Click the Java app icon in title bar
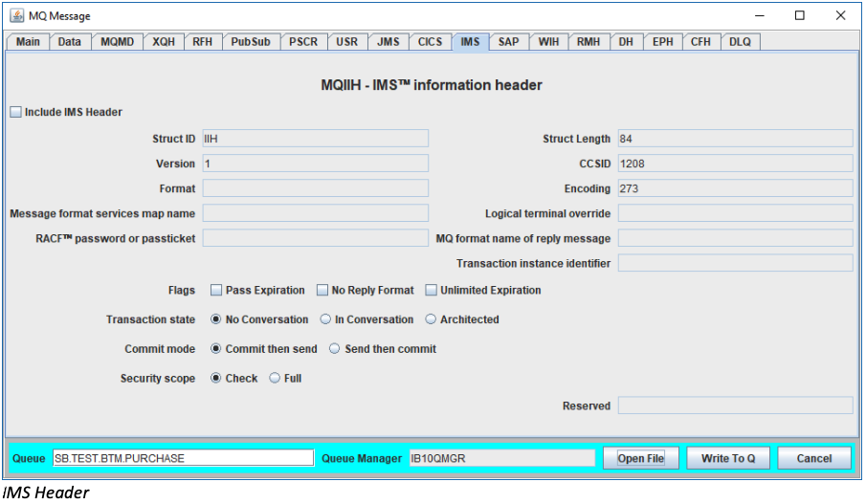The width and height of the screenshot is (866, 504). 17,15
